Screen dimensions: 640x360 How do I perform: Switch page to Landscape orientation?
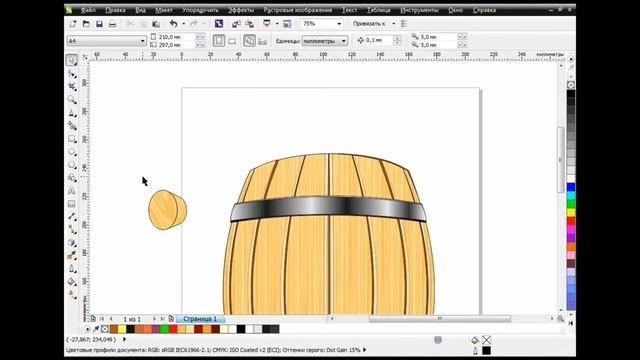click(232, 41)
